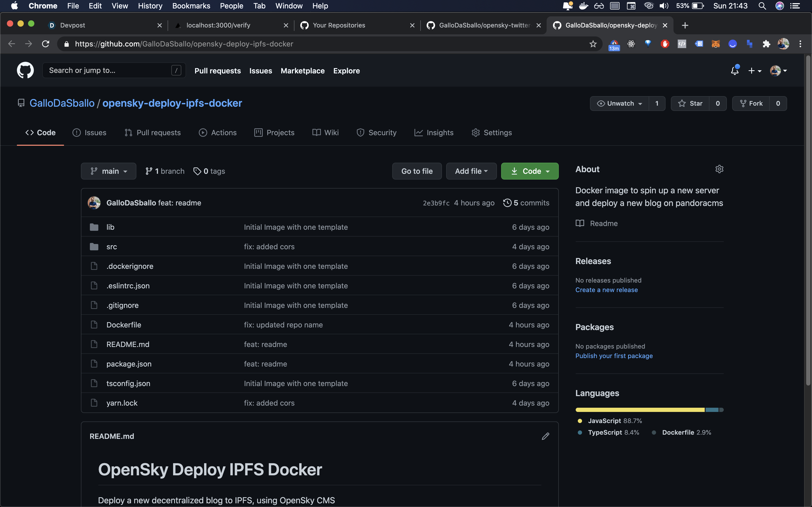Click the GitHub octocat logo
Screen dimensions: 812x507
25,71
